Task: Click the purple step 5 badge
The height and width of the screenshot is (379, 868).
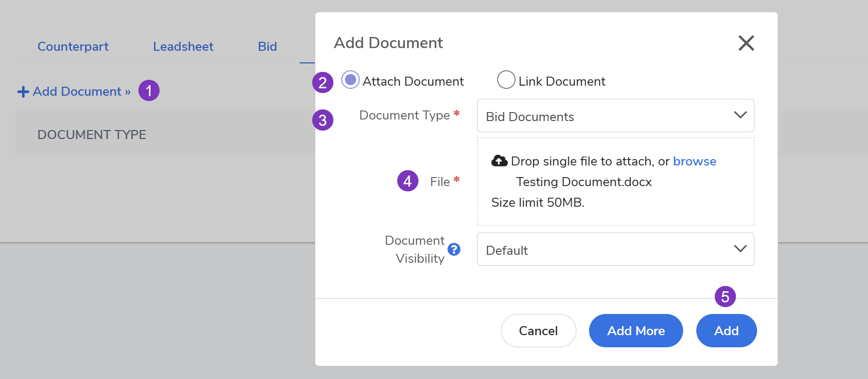Action: tap(725, 297)
